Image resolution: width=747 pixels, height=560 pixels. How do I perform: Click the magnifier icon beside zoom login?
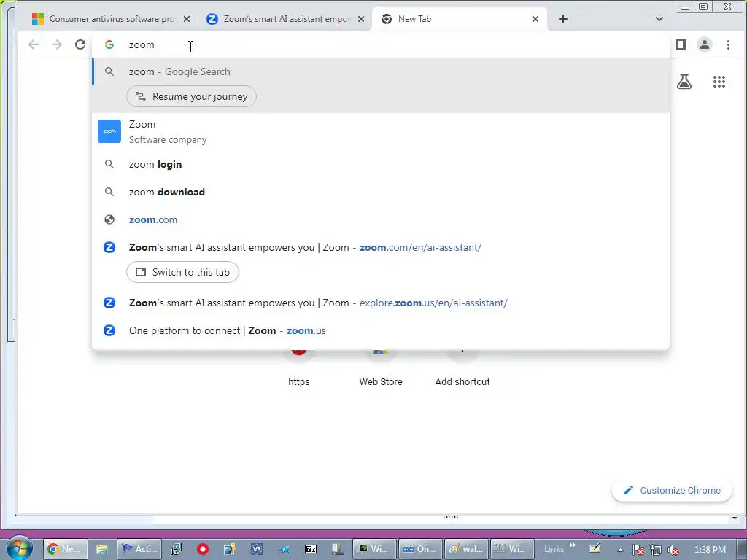pyautogui.click(x=109, y=164)
